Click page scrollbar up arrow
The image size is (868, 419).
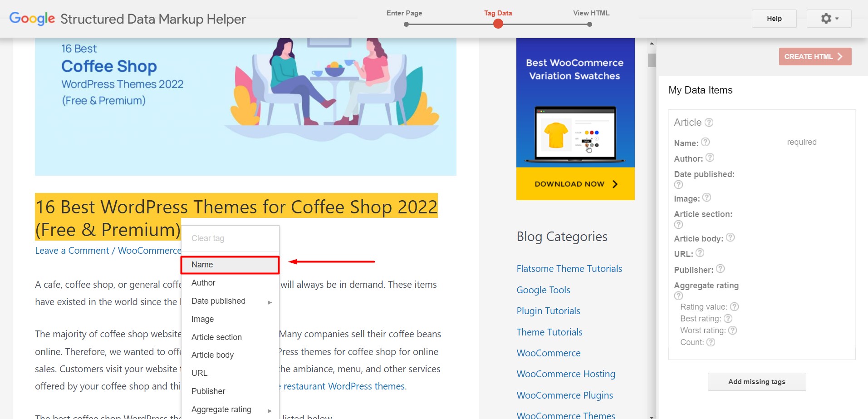(652, 44)
